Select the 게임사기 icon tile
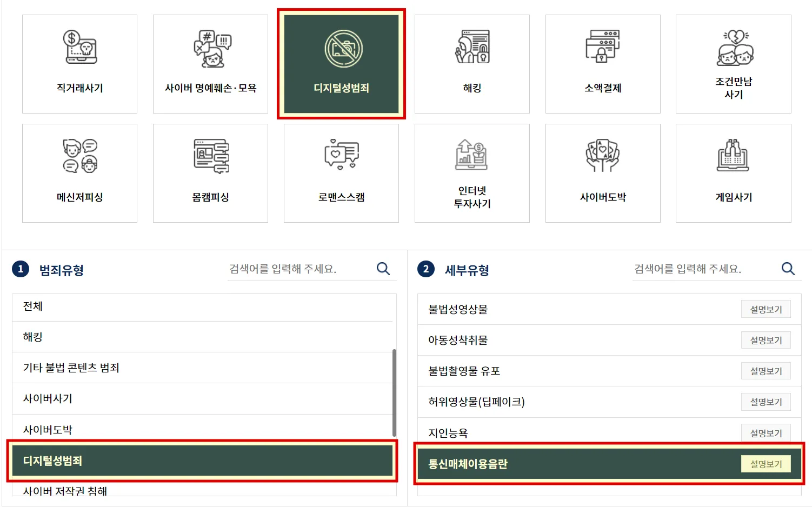 point(734,173)
